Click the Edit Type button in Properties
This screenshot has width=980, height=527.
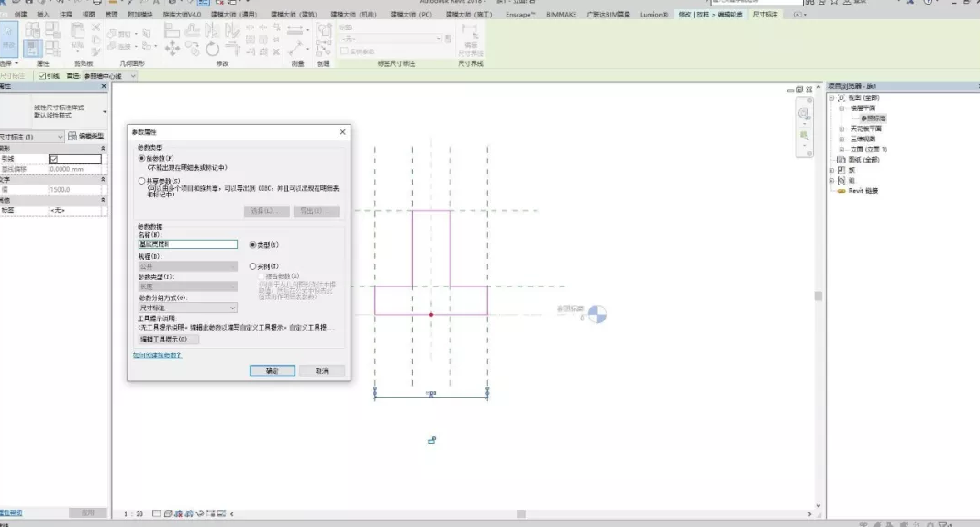click(85, 136)
